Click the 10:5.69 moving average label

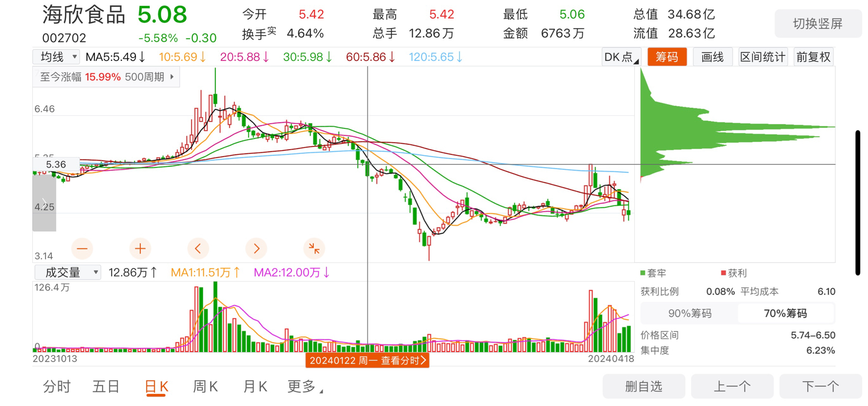182,57
